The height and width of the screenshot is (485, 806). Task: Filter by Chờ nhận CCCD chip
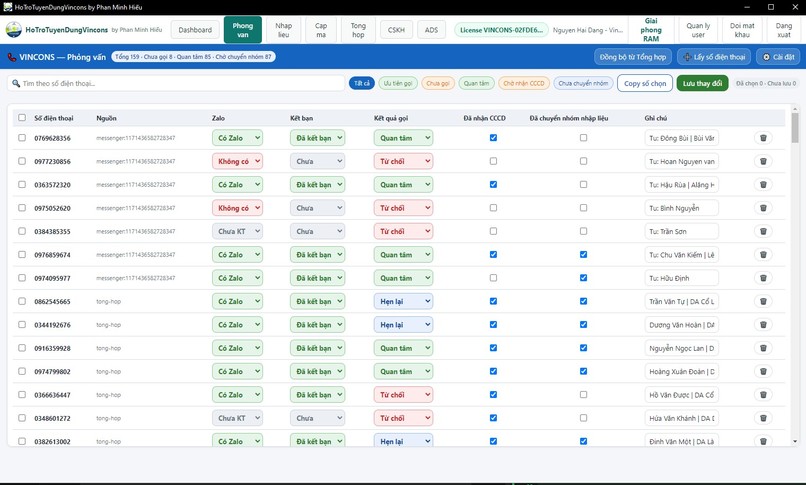tap(523, 83)
